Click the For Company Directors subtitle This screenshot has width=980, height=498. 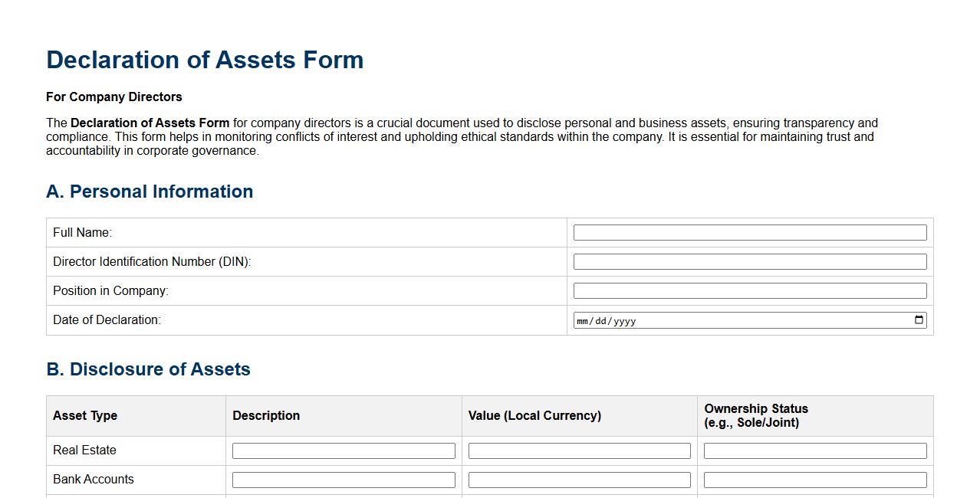coord(113,97)
